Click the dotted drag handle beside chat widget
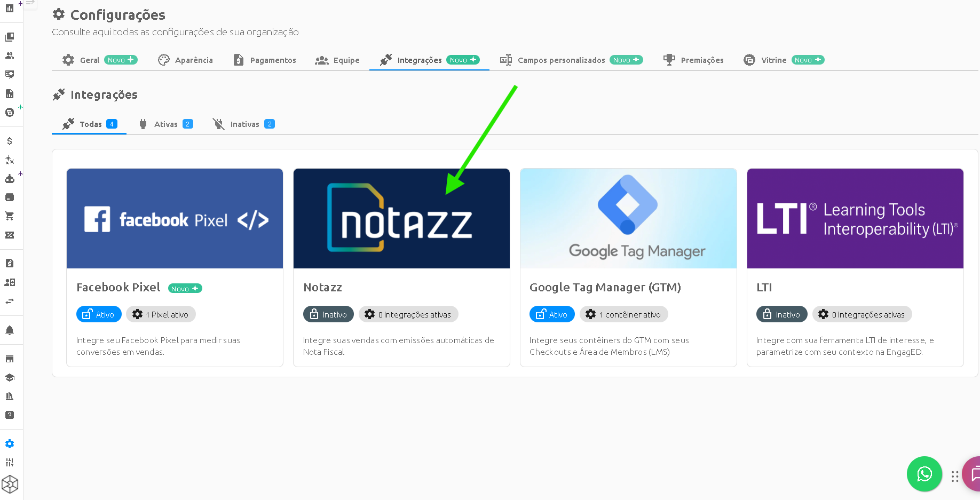This screenshot has width=980, height=500. pos(955,476)
